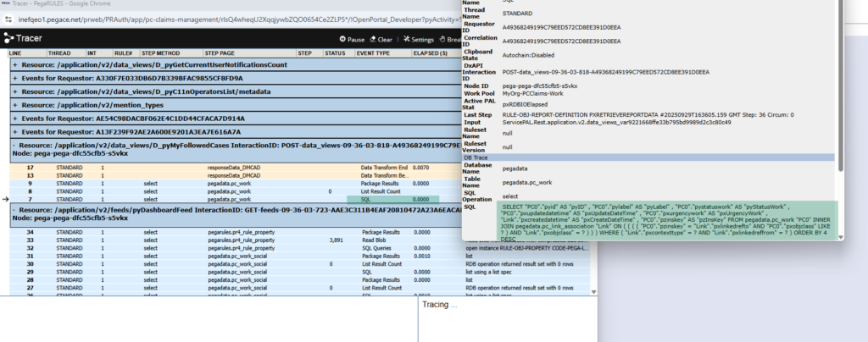Select line 13 responseData_DMCAD row

237,175
